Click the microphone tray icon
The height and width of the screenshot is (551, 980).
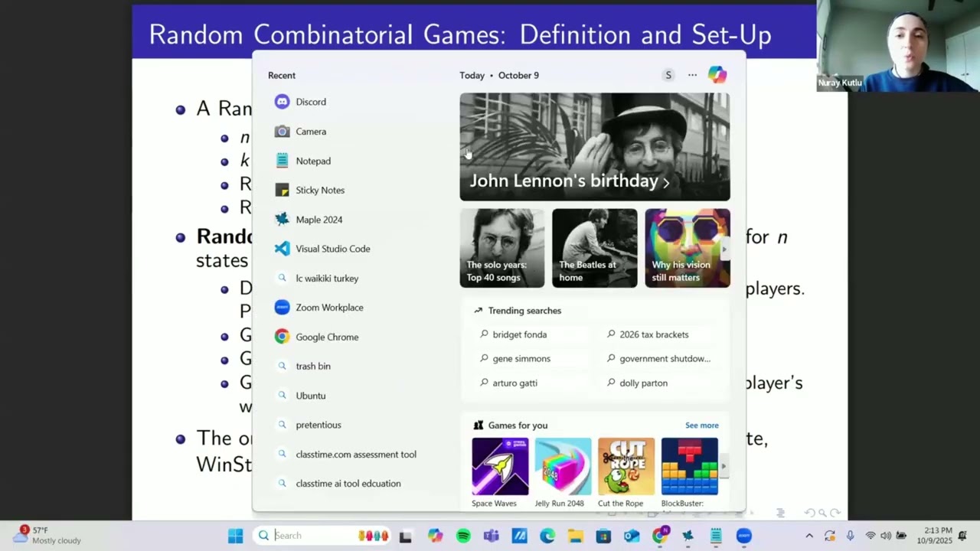(x=850, y=536)
